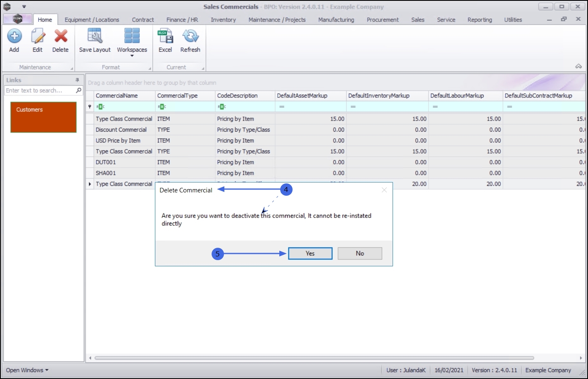Save the current grid layout
The height and width of the screenshot is (379, 588).
[x=95, y=40]
